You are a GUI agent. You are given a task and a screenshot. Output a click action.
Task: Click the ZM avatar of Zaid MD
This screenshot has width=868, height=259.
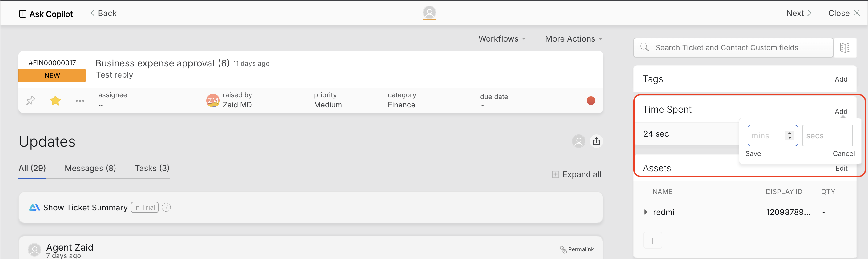click(x=213, y=100)
